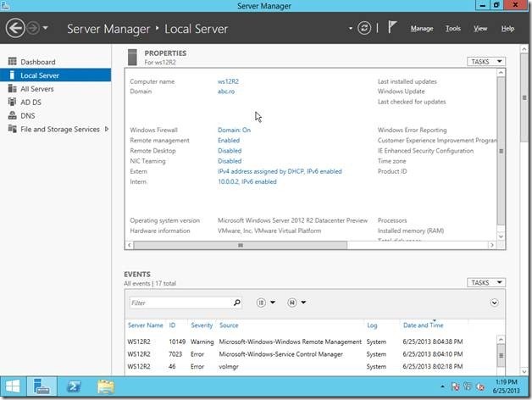Open the Help menu
Viewport: 532px width, 400px height.
pos(507,29)
